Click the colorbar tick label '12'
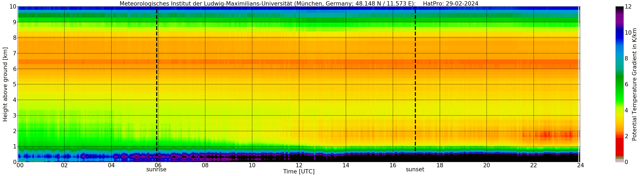The height and width of the screenshot is (176, 644). 628,7
